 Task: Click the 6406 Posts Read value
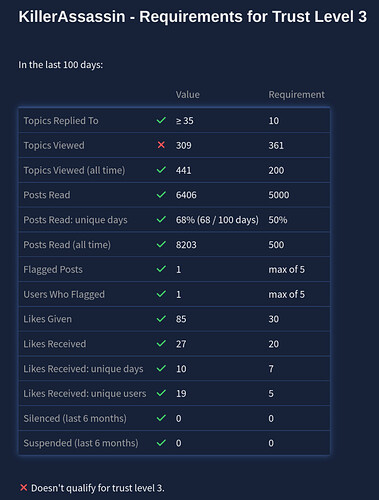(186, 195)
